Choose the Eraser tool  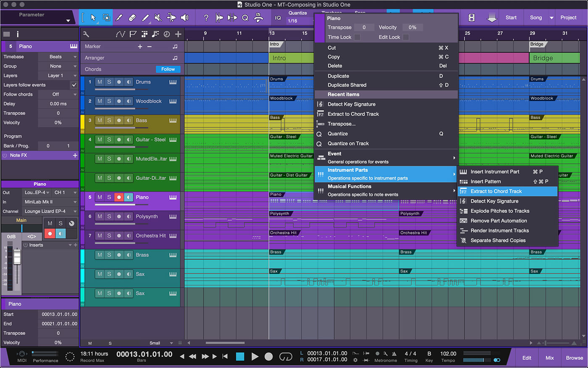[x=132, y=18]
